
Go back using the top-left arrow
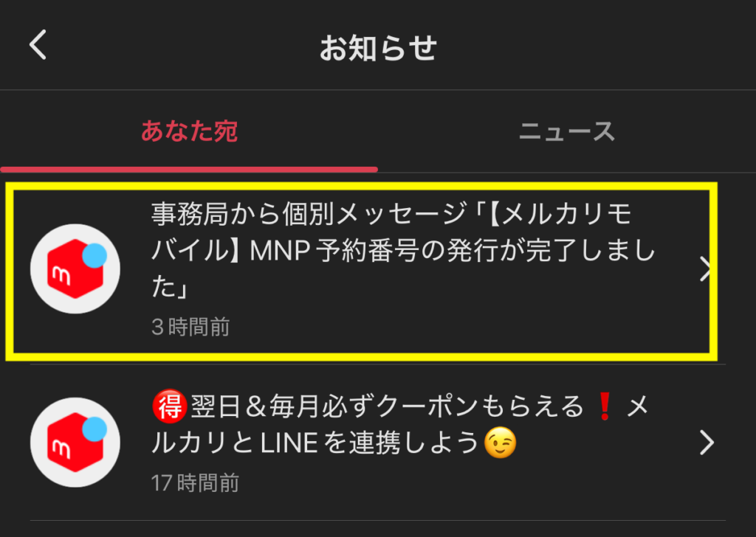38,45
